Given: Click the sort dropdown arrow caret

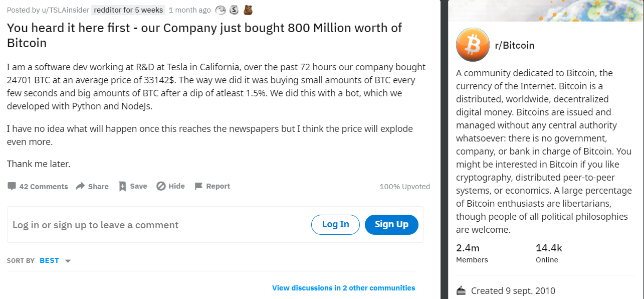Looking at the screenshot, I should (x=68, y=261).
